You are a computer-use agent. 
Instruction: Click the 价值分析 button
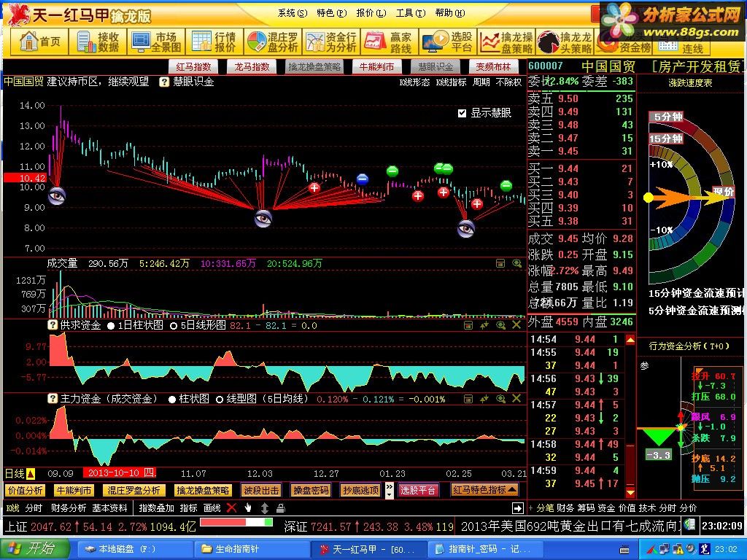25,490
